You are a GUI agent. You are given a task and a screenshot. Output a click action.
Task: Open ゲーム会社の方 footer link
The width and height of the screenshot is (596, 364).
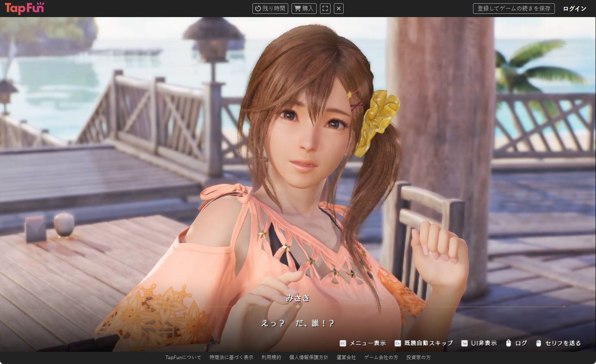coord(381,357)
